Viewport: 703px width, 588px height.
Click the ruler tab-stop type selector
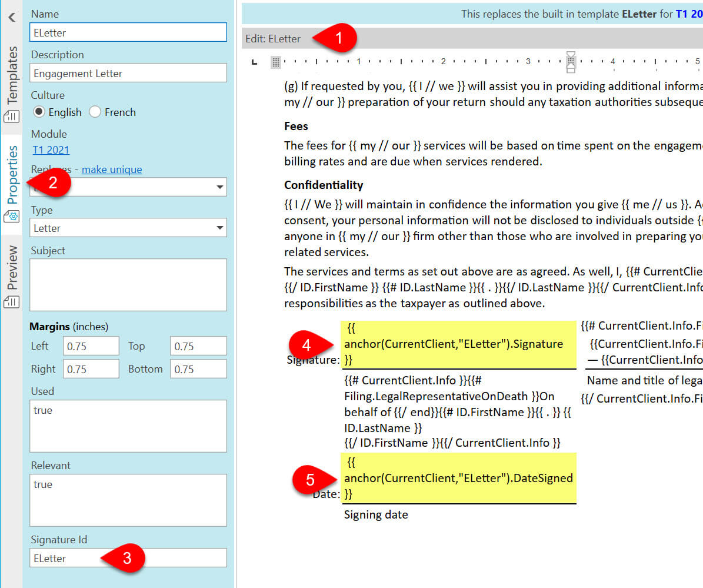[254, 62]
